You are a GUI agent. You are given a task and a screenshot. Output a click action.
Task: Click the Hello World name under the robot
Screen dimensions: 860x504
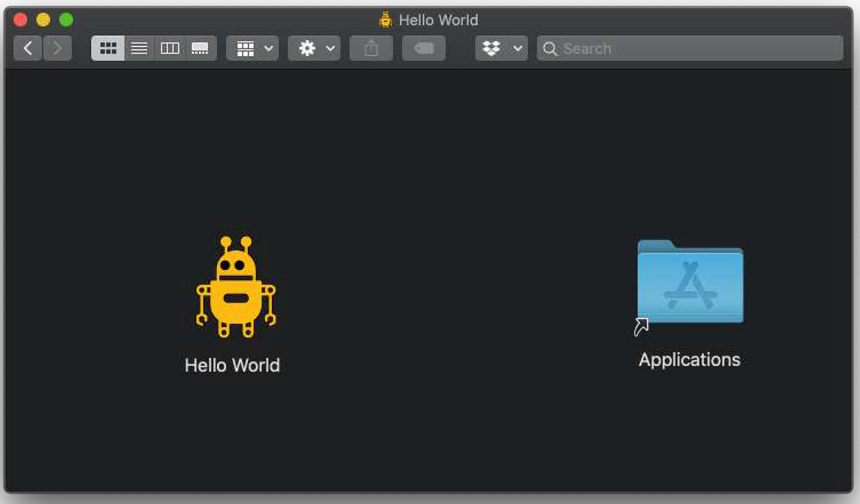[x=232, y=365]
